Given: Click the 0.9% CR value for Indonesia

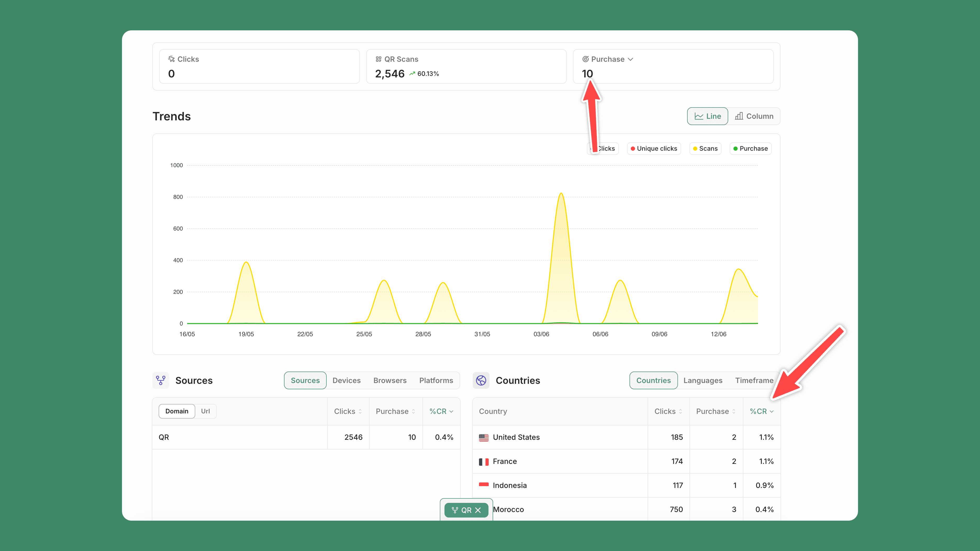Looking at the screenshot, I should [x=764, y=486].
